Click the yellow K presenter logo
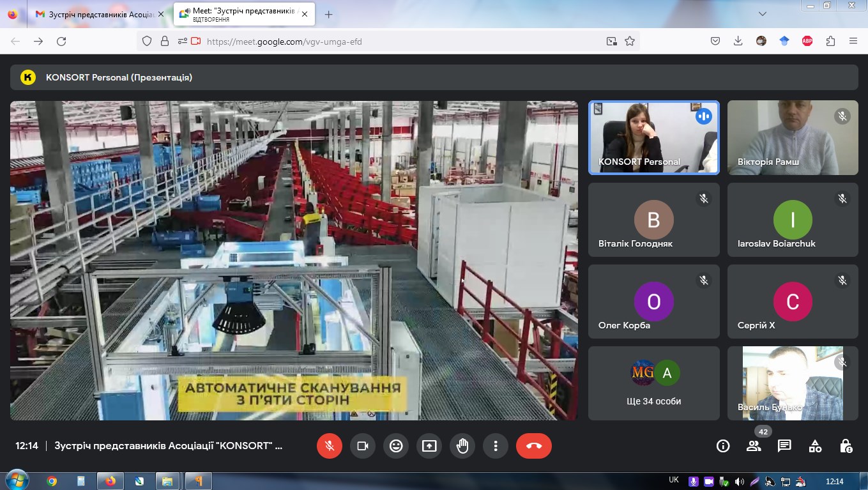The image size is (868, 490). (27, 77)
